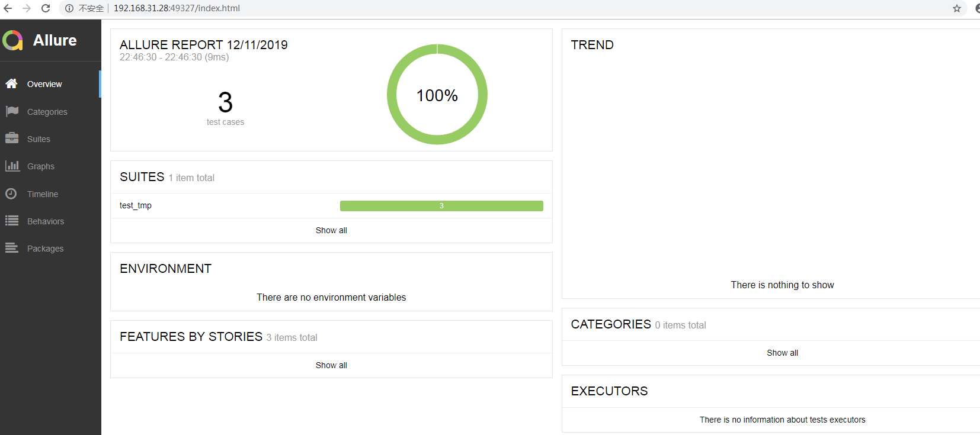Click the Packages lines icon
Image resolution: width=980 pixels, height=435 pixels.
click(12, 248)
